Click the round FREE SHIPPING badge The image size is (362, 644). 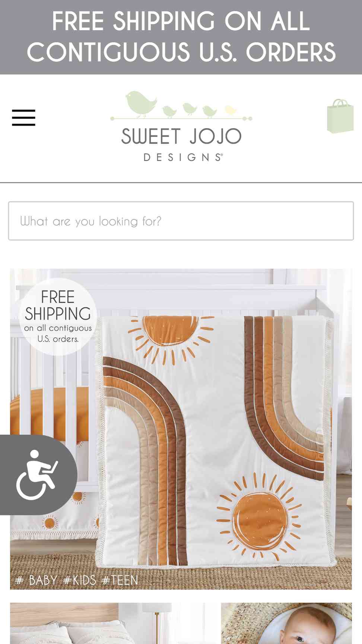58,317
